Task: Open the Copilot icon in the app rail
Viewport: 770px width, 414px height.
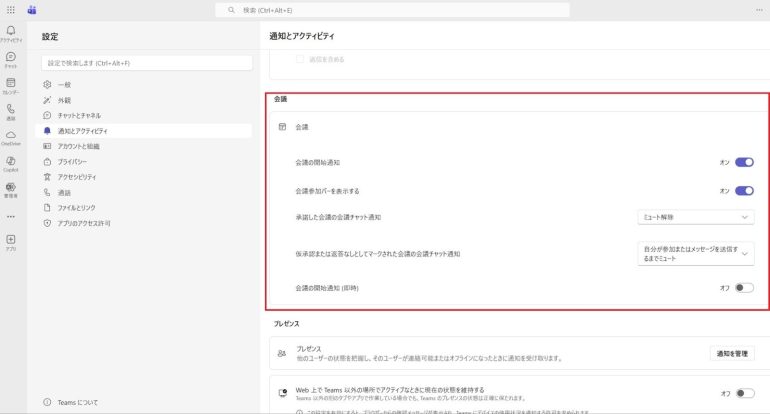Action: [10, 161]
